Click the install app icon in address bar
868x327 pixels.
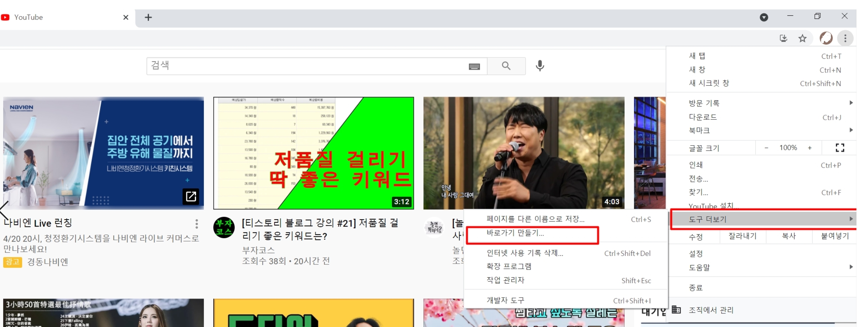coord(783,38)
